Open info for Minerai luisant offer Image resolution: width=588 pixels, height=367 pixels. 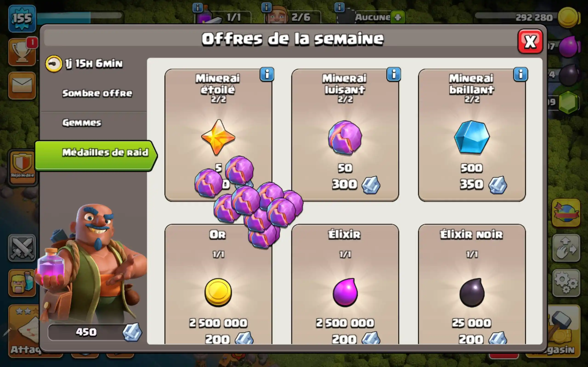pyautogui.click(x=394, y=74)
